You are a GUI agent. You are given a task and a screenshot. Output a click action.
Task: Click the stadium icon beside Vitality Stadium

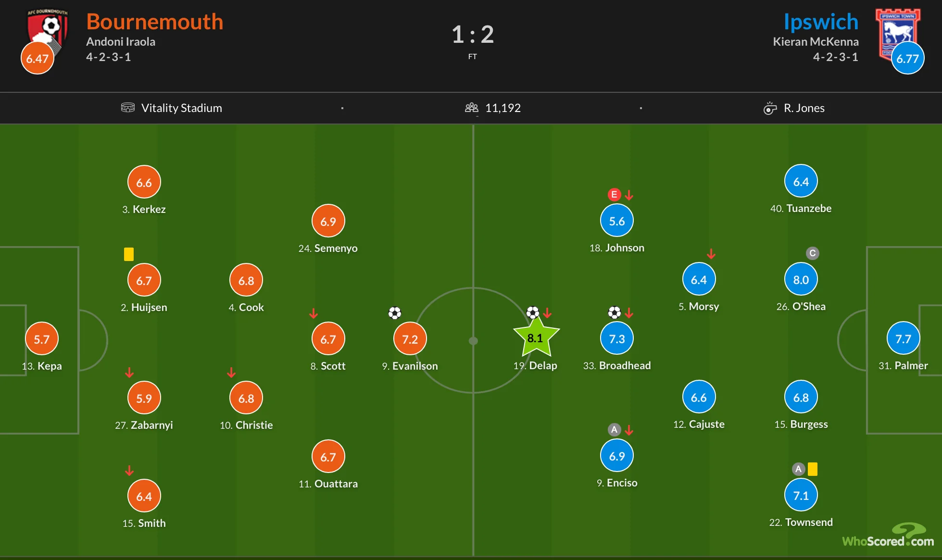127,108
